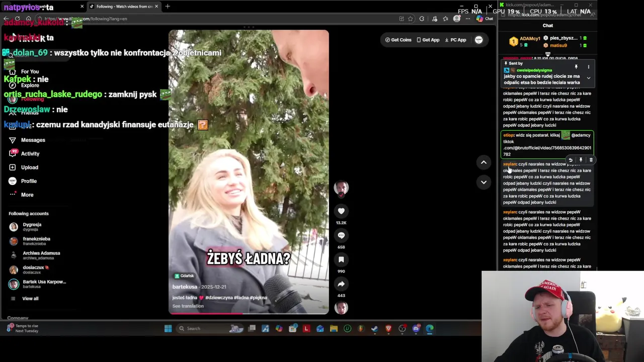Delete etiop message with trash icon
644x362 pixels.
pyautogui.click(x=591, y=160)
